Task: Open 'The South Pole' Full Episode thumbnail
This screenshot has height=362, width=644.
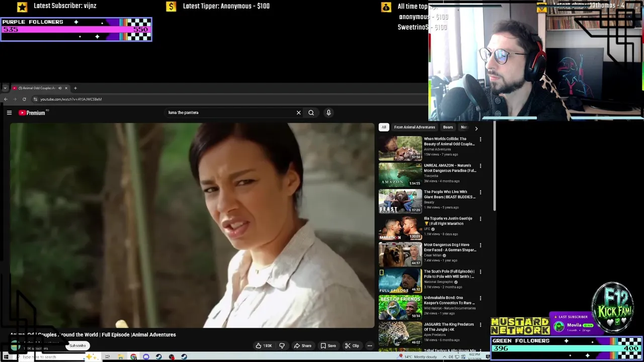Action: pyautogui.click(x=400, y=281)
